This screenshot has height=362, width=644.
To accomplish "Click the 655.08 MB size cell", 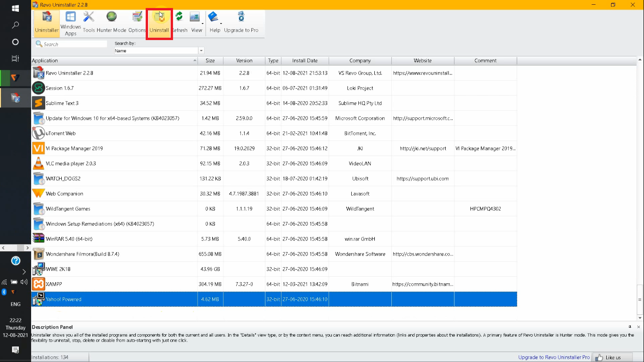I will point(210,254).
